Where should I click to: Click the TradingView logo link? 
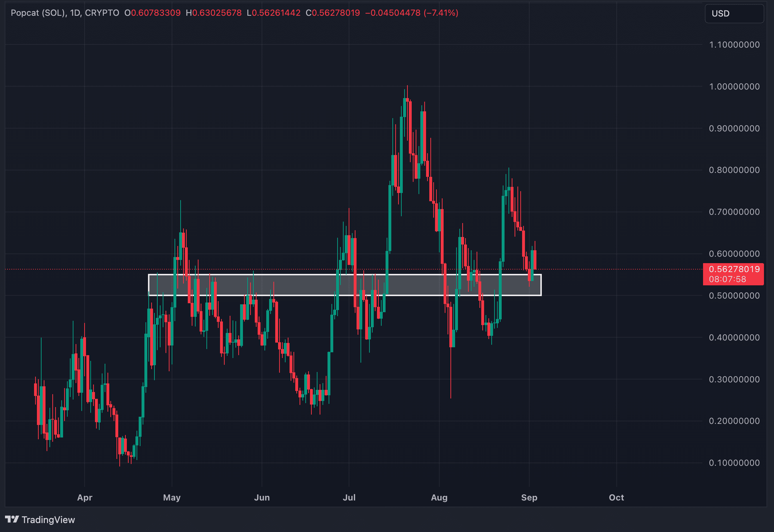(x=40, y=519)
